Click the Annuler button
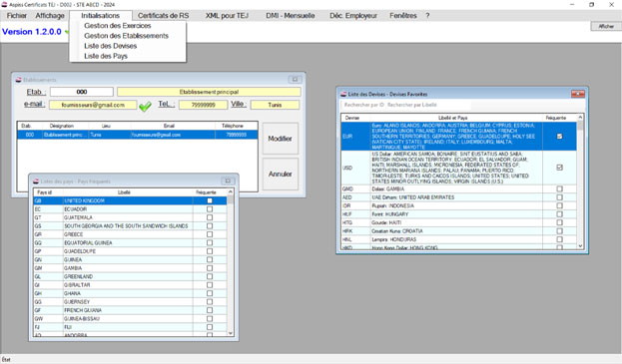 (281, 175)
